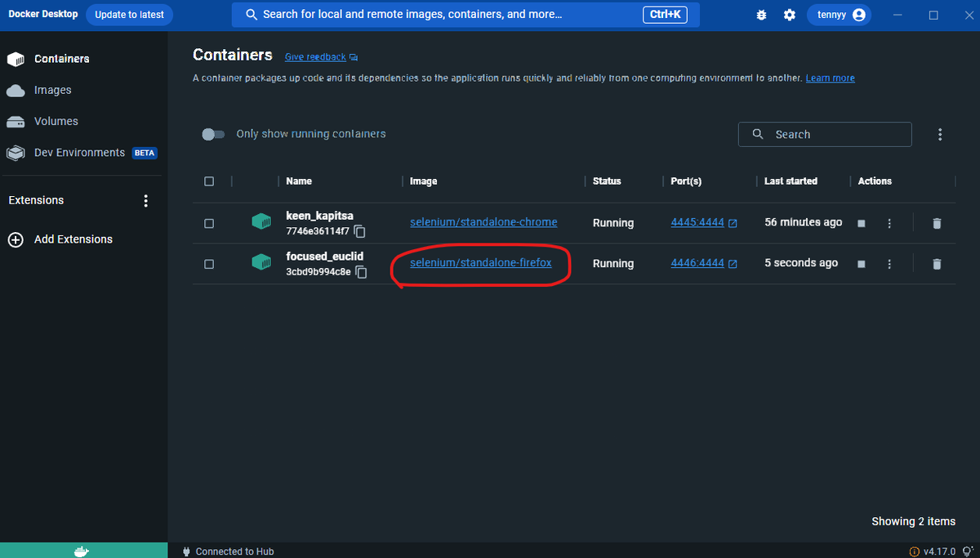Open the Give feedback link

[x=315, y=57]
